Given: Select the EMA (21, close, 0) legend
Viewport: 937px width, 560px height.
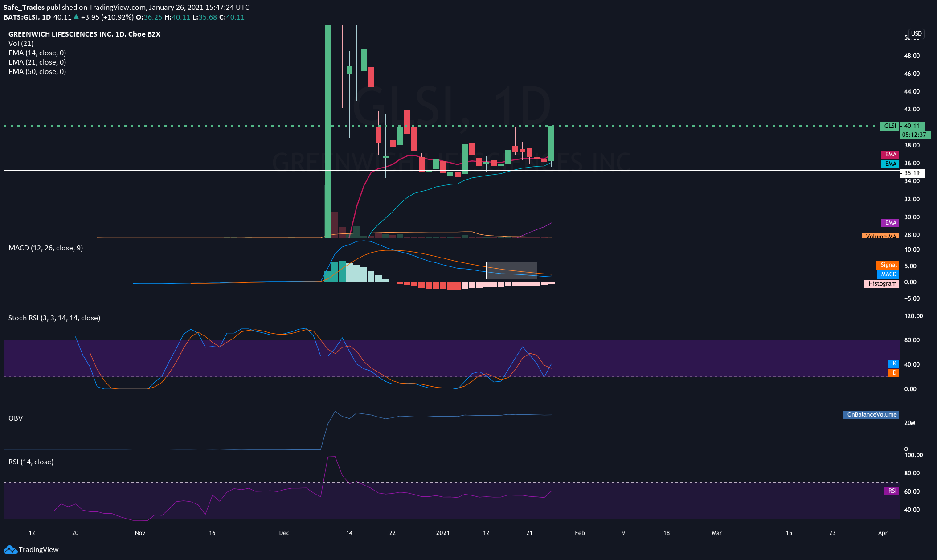Looking at the screenshot, I should (37, 62).
